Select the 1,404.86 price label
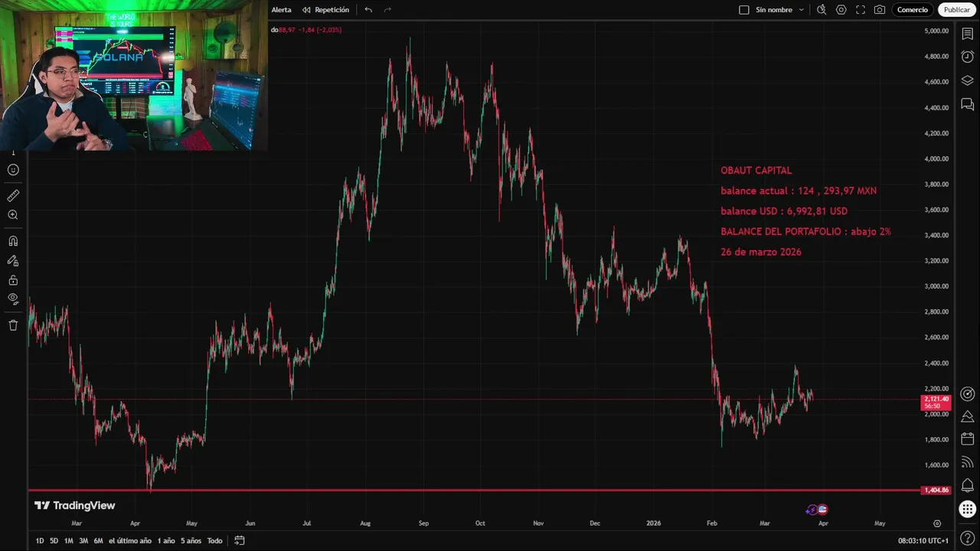The image size is (980, 551). [936, 490]
